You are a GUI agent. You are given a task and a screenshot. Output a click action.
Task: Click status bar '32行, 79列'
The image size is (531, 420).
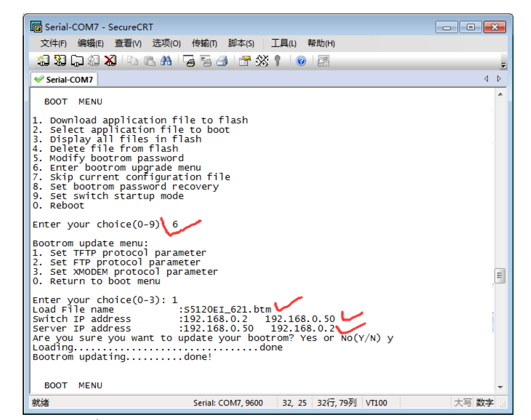(337, 402)
